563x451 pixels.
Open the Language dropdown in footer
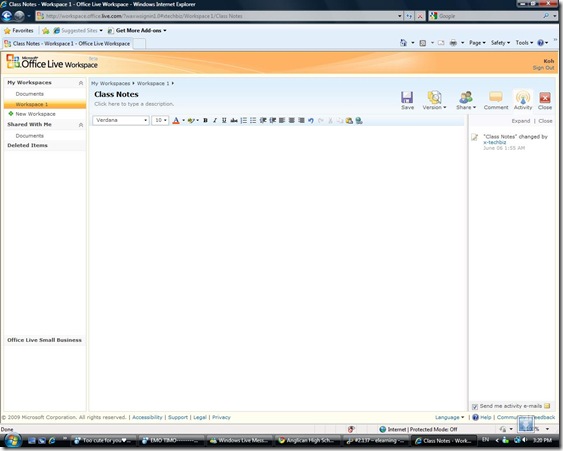coord(450,417)
